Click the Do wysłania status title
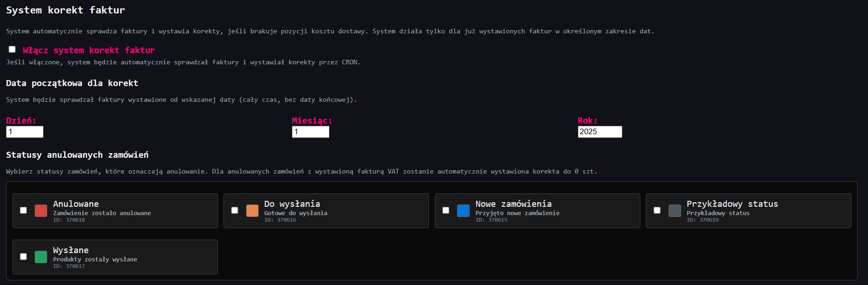This screenshot has height=285, width=868. [292, 204]
